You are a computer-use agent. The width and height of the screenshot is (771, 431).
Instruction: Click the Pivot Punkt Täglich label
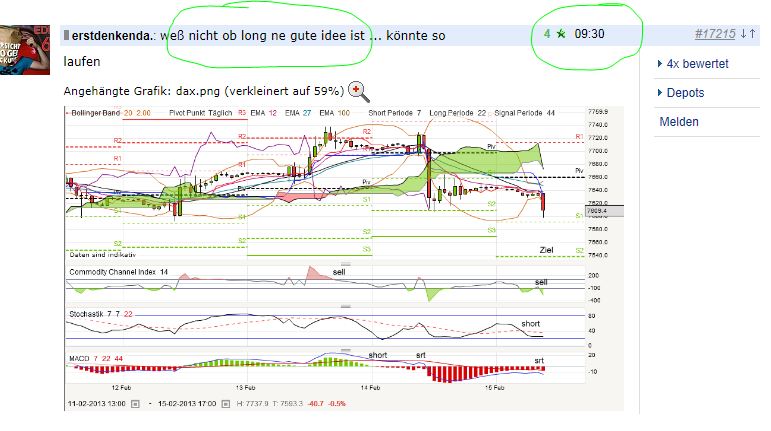(x=201, y=113)
